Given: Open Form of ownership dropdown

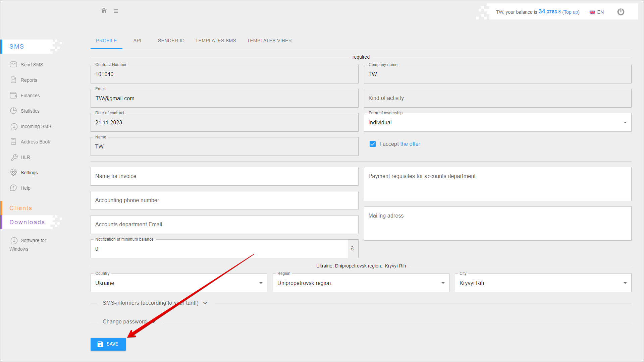Looking at the screenshot, I should 497,122.
